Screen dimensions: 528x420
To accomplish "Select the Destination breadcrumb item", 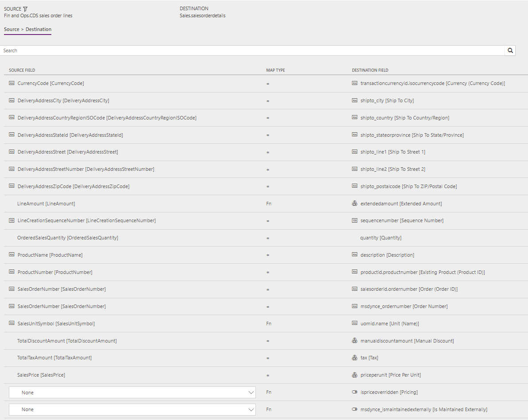I will coord(38,29).
